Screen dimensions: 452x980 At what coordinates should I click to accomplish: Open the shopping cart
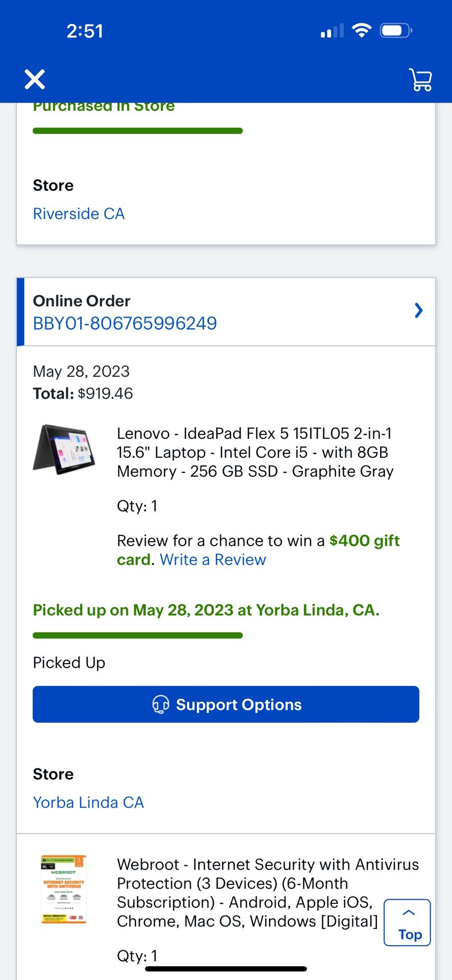(420, 80)
